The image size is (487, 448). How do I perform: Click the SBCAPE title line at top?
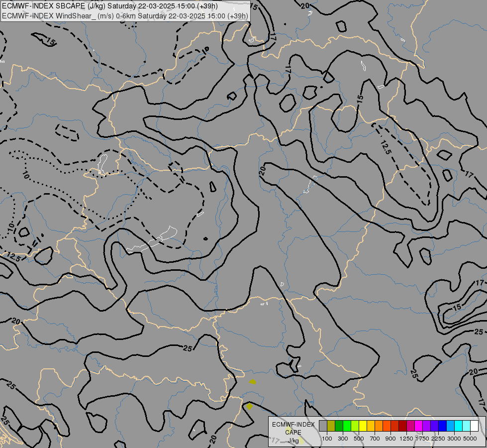(109, 6)
